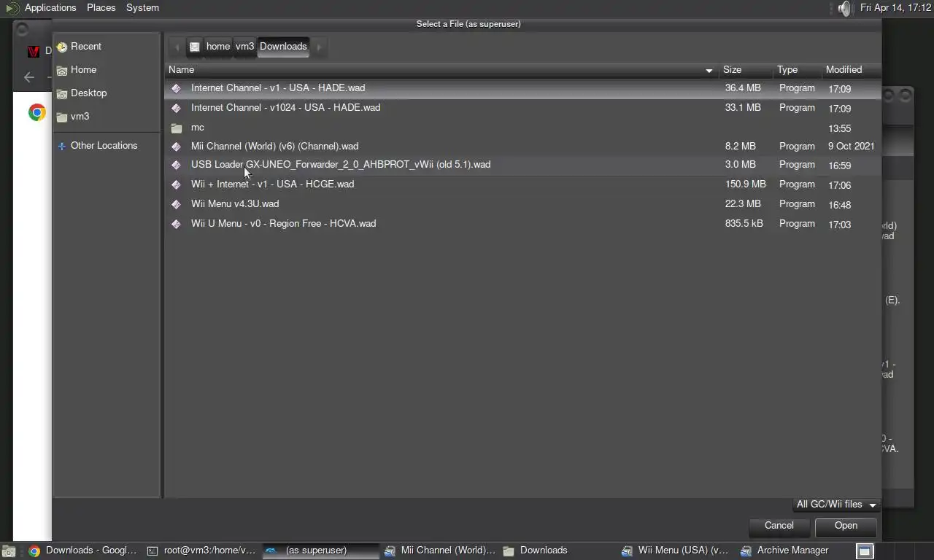Open Other Locations in the sidebar
Screen dimensions: 934x560
click(x=107, y=146)
